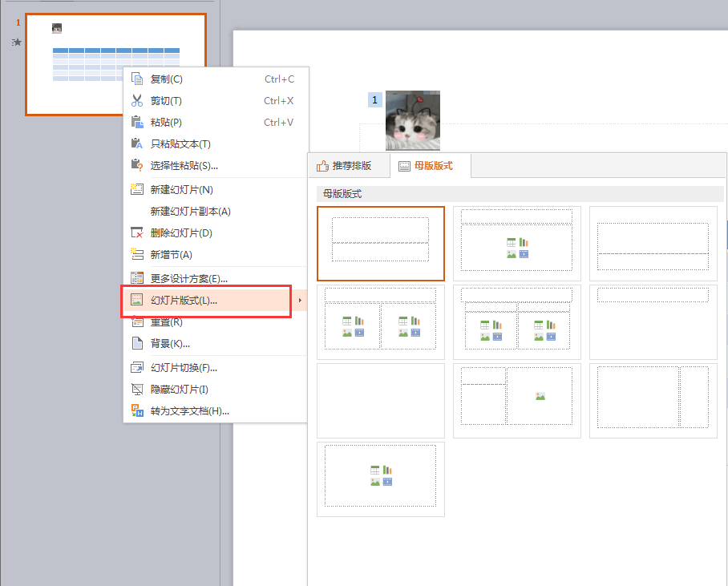The image size is (728, 586).
Task: Click the Hide Slide icon
Action: (x=137, y=389)
